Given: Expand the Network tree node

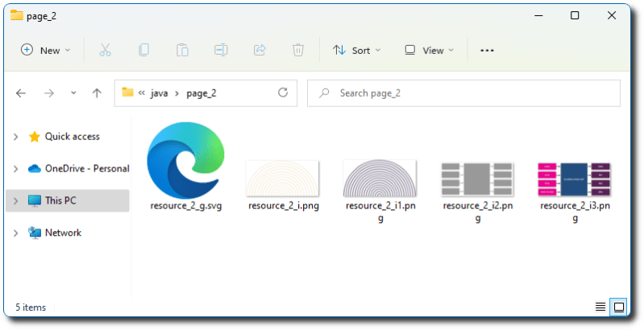Looking at the screenshot, I should (15, 233).
